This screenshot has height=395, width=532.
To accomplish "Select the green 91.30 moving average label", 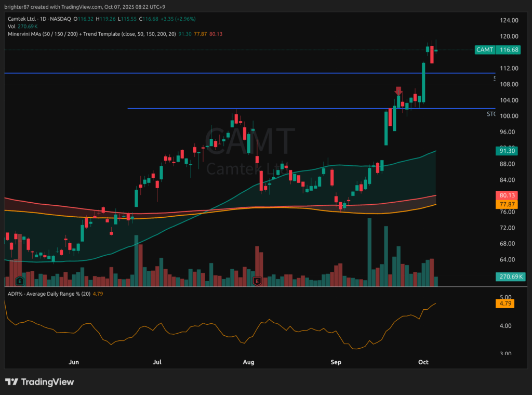I will click(504, 150).
